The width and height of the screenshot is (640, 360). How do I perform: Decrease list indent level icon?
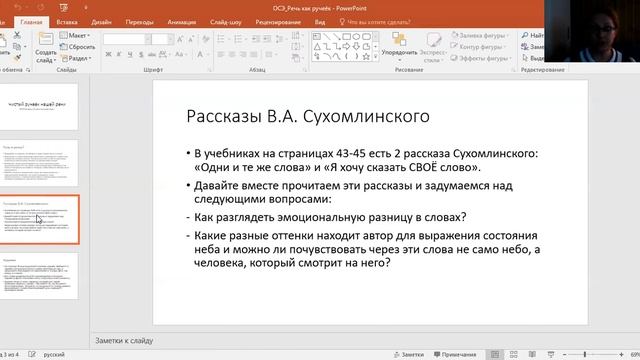256,39
